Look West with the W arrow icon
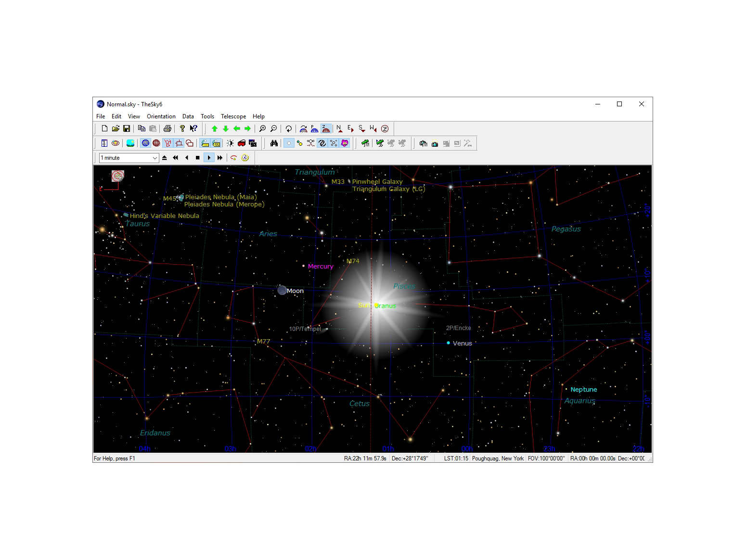 373,128
